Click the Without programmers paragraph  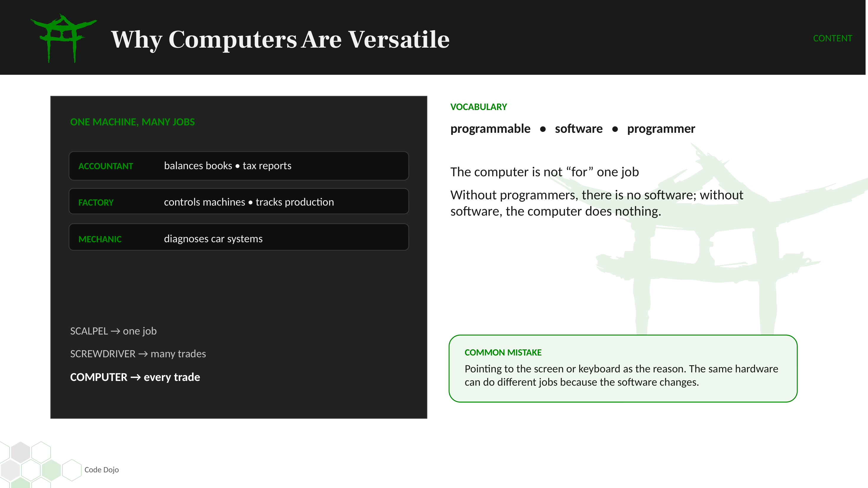[x=597, y=203]
